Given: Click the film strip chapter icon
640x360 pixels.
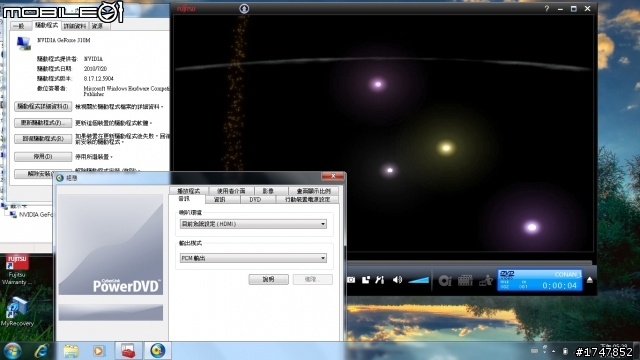Looking at the screenshot, I should 465,280.
